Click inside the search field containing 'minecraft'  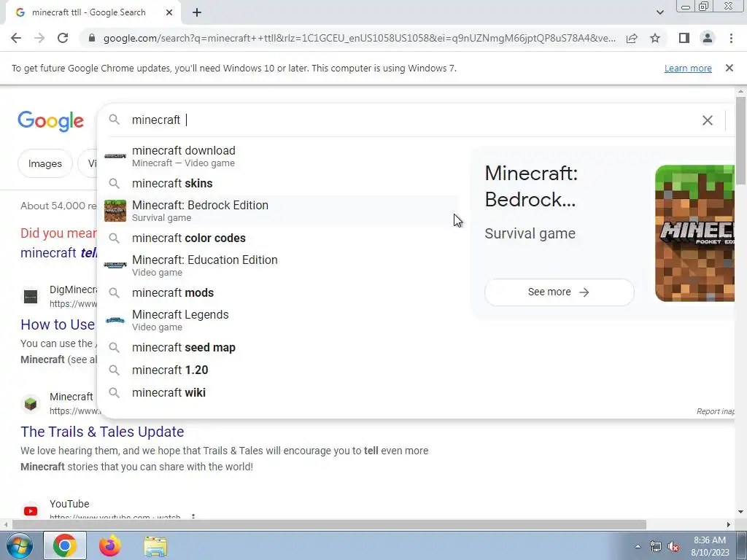(410, 120)
